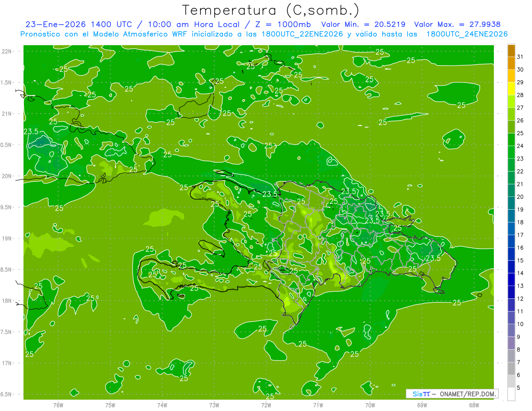Click lime swatch between 27 and 28
Screen dimensions: 532x411
pyautogui.click(x=511, y=101)
